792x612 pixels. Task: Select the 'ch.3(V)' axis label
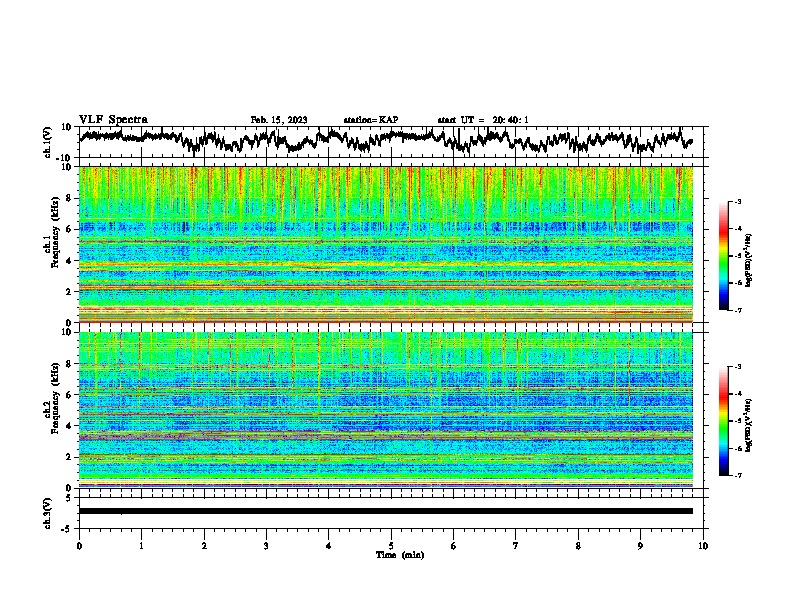click(48, 513)
